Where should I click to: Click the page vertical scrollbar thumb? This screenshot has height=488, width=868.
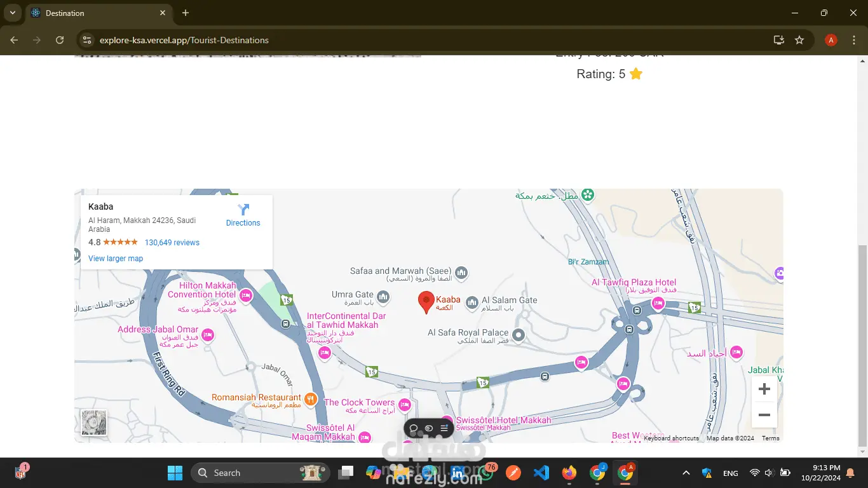click(862, 346)
